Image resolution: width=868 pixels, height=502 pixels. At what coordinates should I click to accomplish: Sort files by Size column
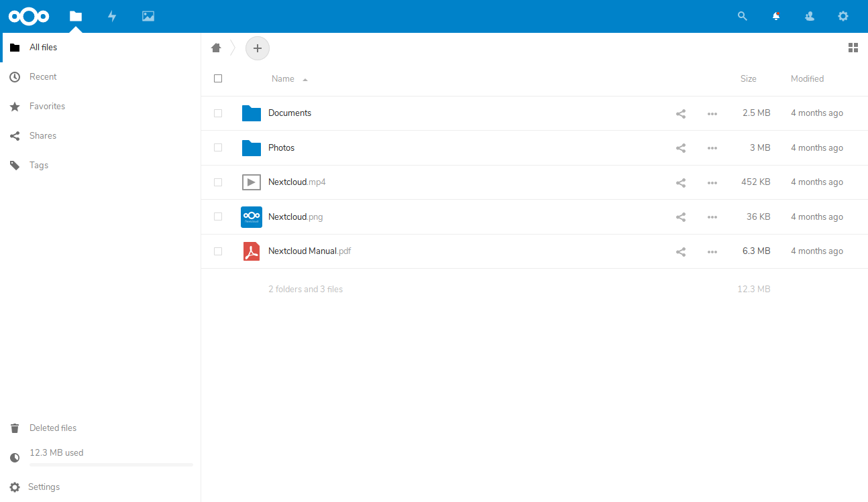tap(749, 78)
